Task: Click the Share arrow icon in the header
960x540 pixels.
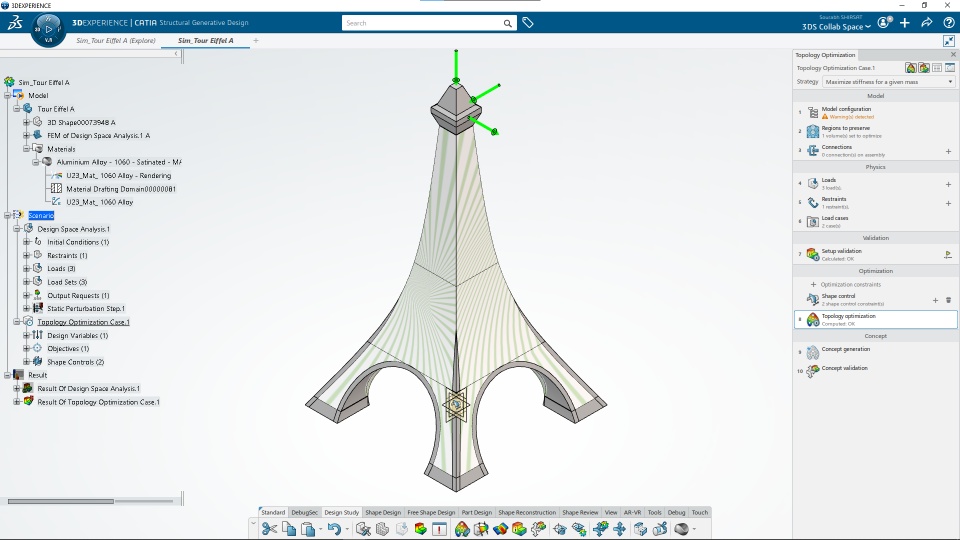Action: coord(927,23)
